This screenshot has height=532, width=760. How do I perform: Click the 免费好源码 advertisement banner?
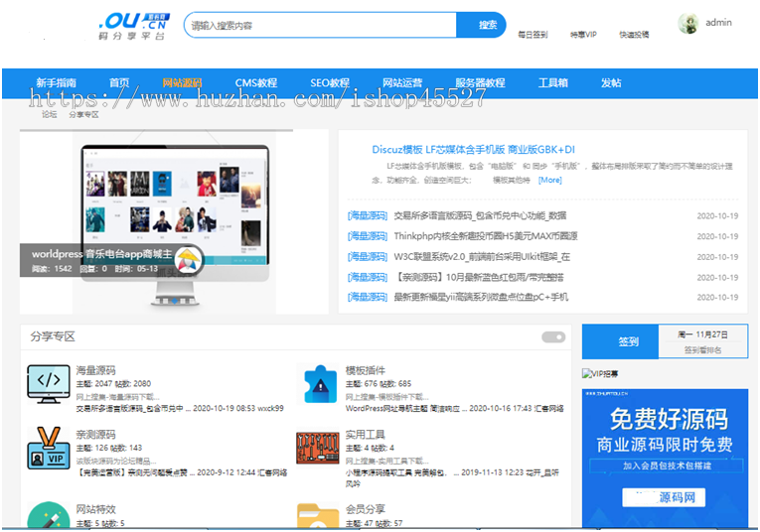pyautogui.click(x=665, y=458)
